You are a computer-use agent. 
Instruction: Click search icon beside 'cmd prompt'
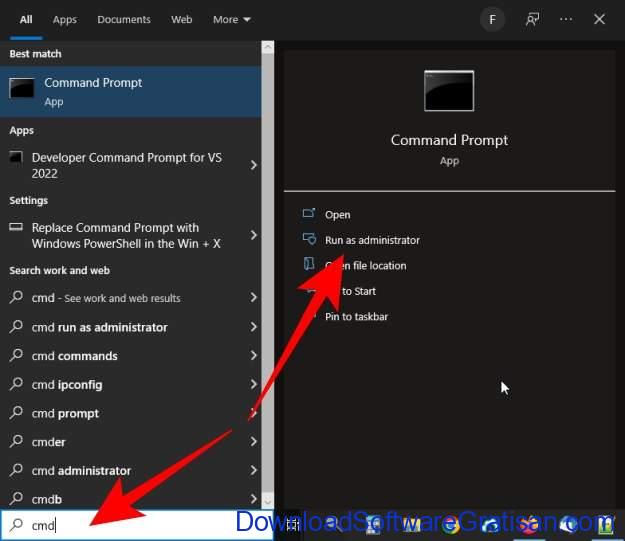16,412
